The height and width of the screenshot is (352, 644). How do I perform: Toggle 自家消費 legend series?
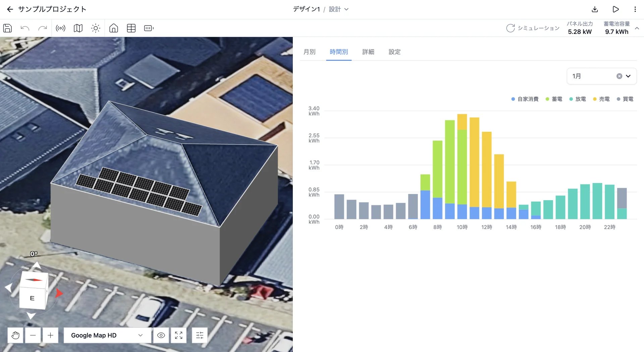click(525, 99)
